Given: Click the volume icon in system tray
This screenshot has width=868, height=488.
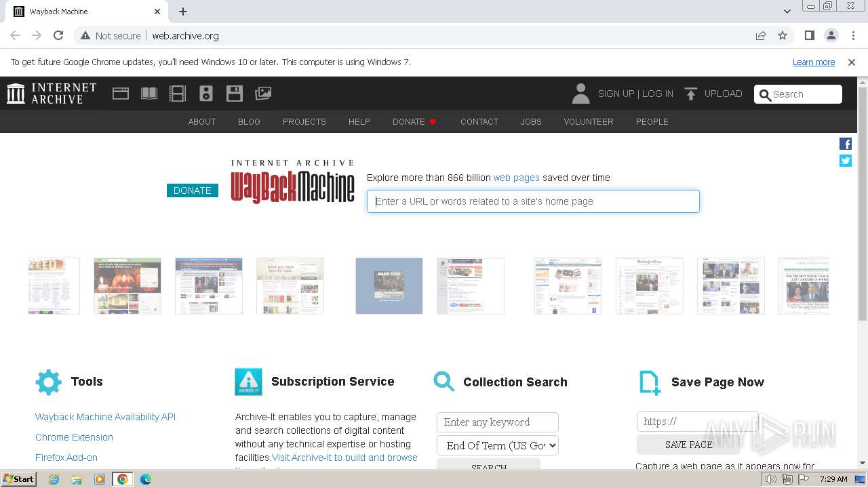Looking at the screenshot, I should coord(770,479).
